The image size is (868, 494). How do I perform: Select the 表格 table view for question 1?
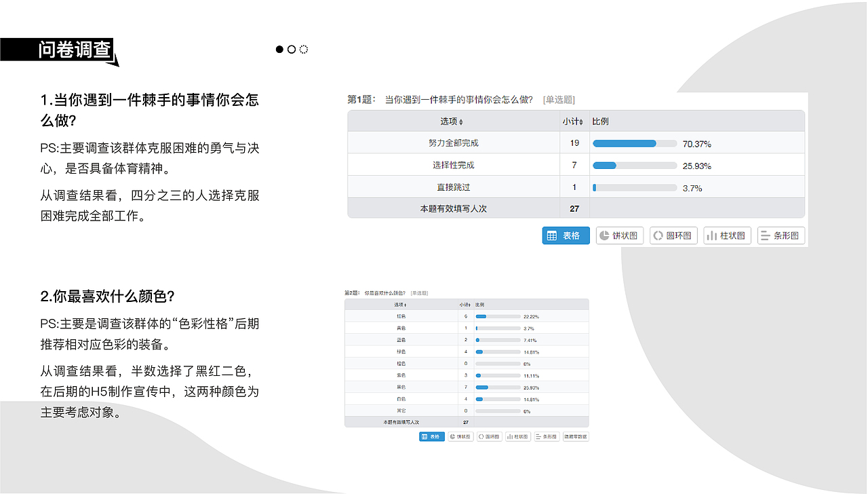(x=565, y=235)
